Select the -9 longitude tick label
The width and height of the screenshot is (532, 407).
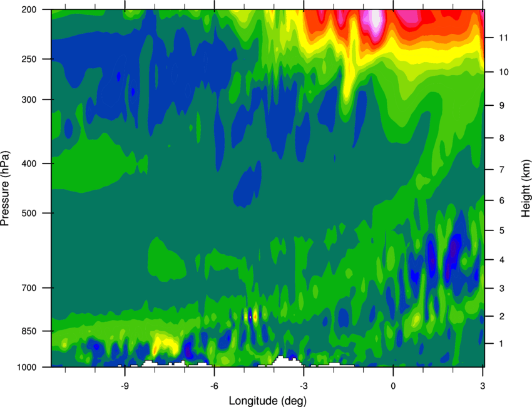(x=125, y=386)
